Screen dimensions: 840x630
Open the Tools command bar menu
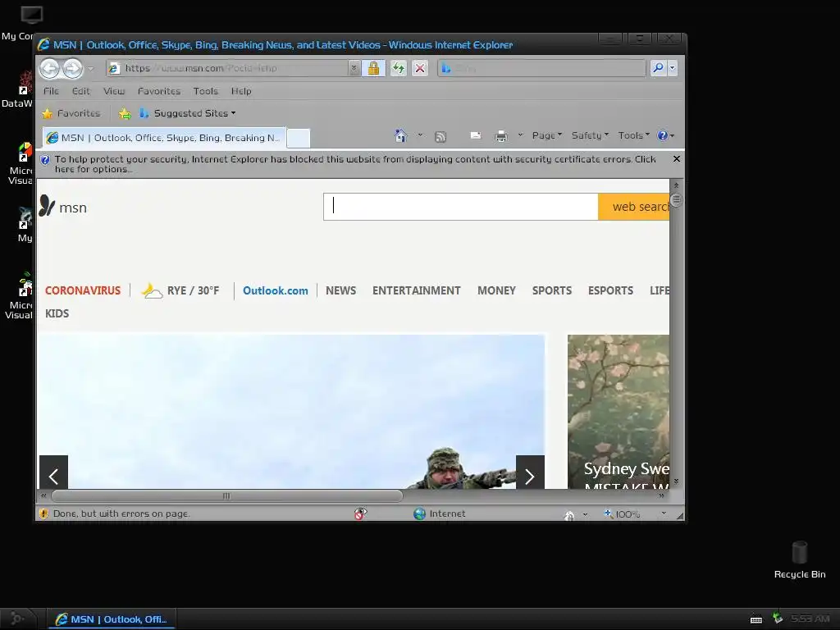[x=634, y=135]
